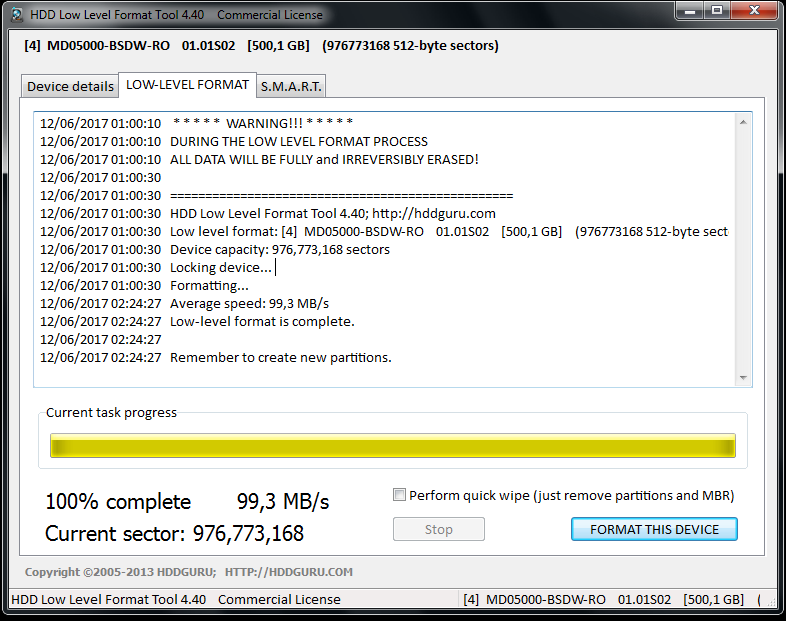Screen dimensions: 786x621
Task: Click the large '99,3 MB/s' speed readout
Action: (x=283, y=502)
